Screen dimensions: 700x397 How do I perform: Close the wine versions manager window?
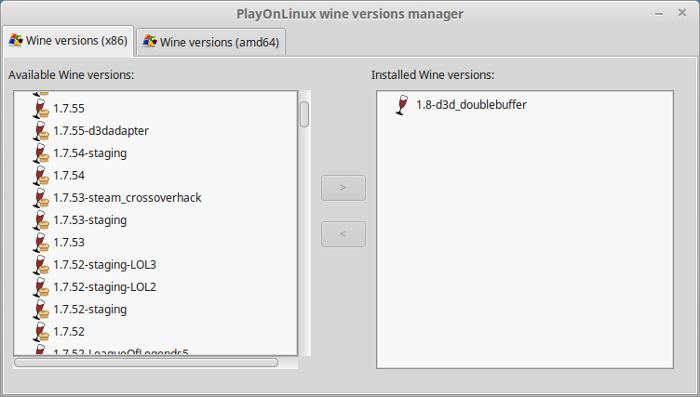click(682, 13)
